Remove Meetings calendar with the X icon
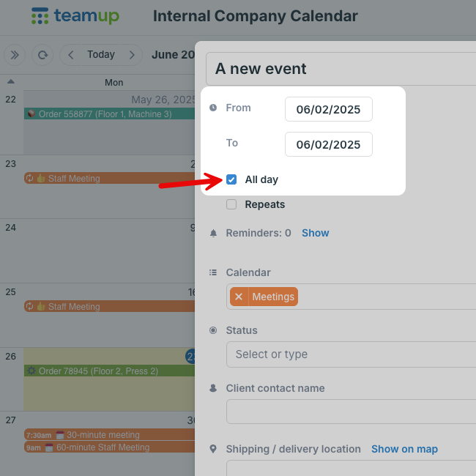This screenshot has height=476, width=476. coord(239,297)
